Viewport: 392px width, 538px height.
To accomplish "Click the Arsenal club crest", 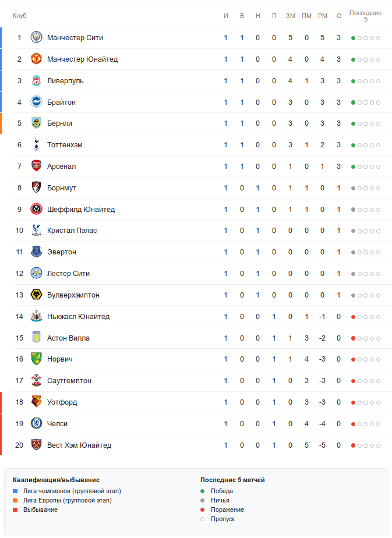I will (x=36, y=167).
